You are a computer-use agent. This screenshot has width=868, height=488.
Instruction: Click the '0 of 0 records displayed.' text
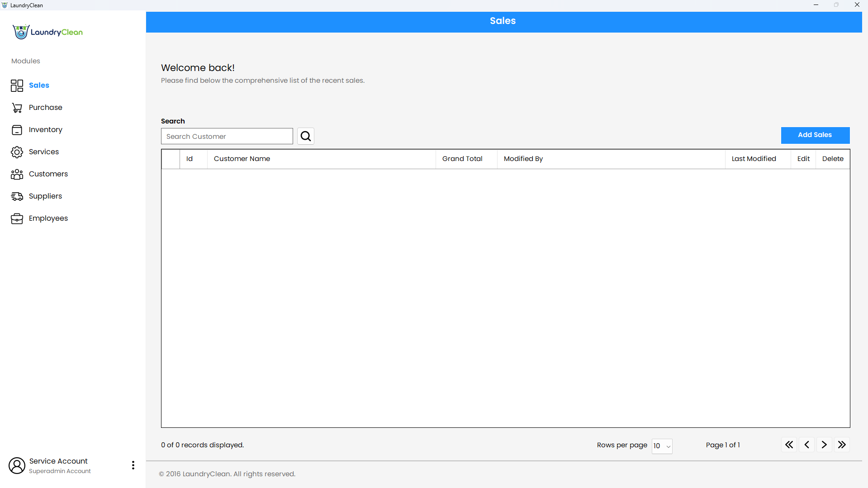[x=202, y=445]
